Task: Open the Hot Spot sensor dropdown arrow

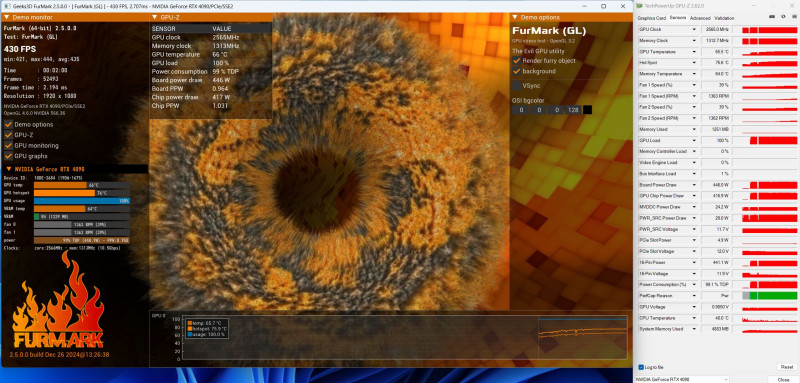Action: click(x=694, y=63)
